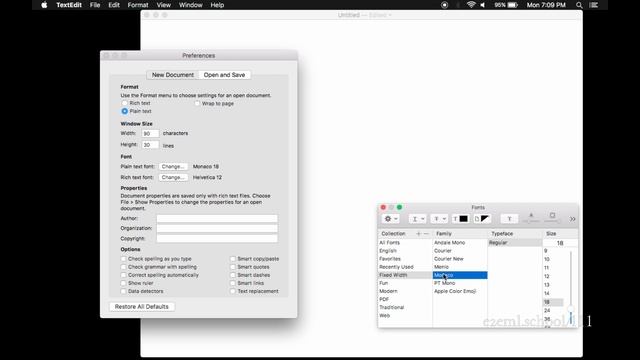The height and width of the screenshot is (360, 640).
Task: Click Restore All Defaults button
Action: coord(142,307)
